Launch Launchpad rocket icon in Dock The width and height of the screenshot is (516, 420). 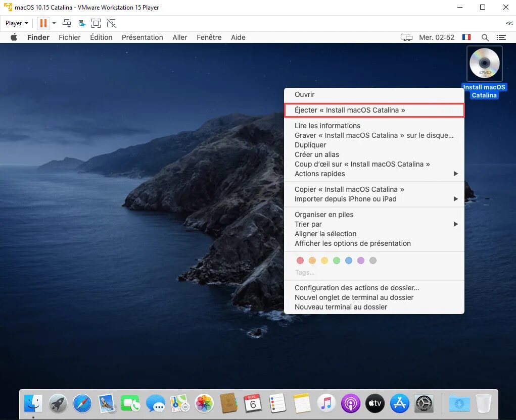tap(58, 403)
